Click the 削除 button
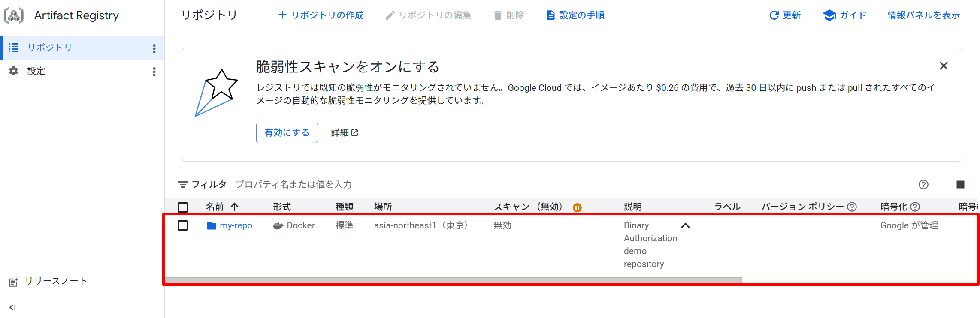980x318 pixels. click(509, 15)
